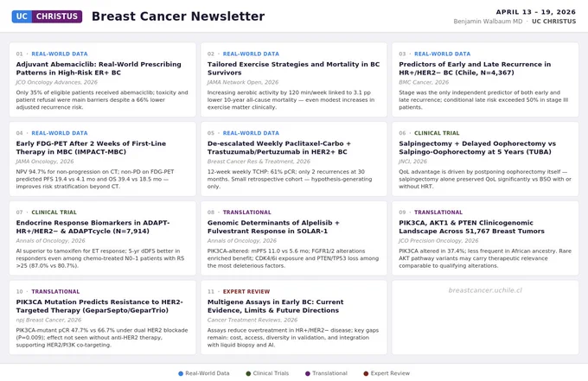Click summary starting Only 35% of eligible patients
The height and width of the screenshot is (381, 588).
[x=102, y=99]
